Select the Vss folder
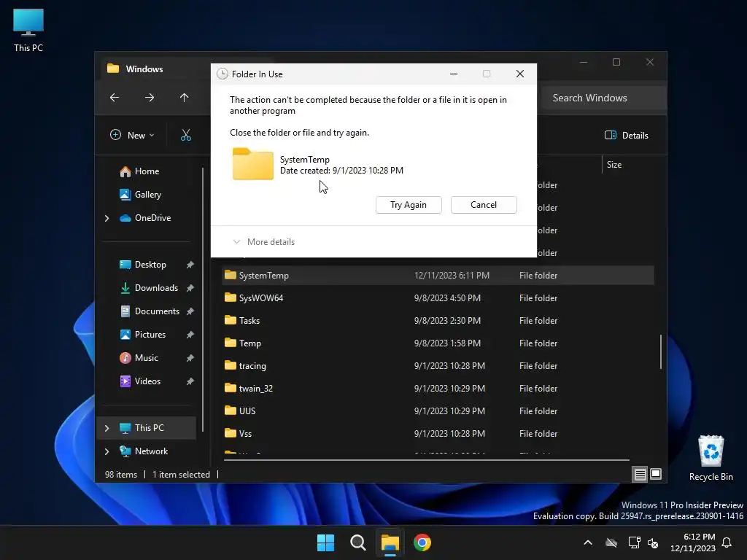 (438, 434)
